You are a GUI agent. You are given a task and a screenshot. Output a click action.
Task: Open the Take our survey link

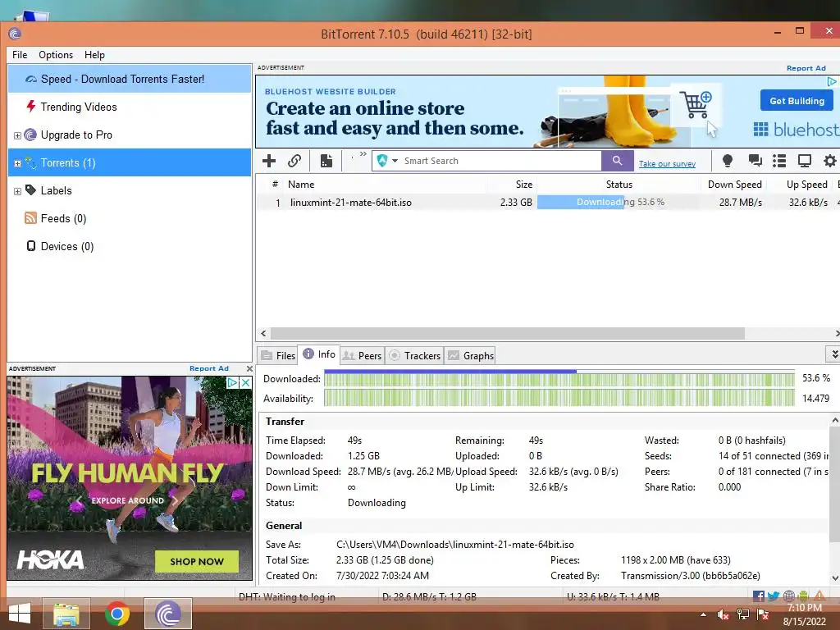click(x=667, y=164)
